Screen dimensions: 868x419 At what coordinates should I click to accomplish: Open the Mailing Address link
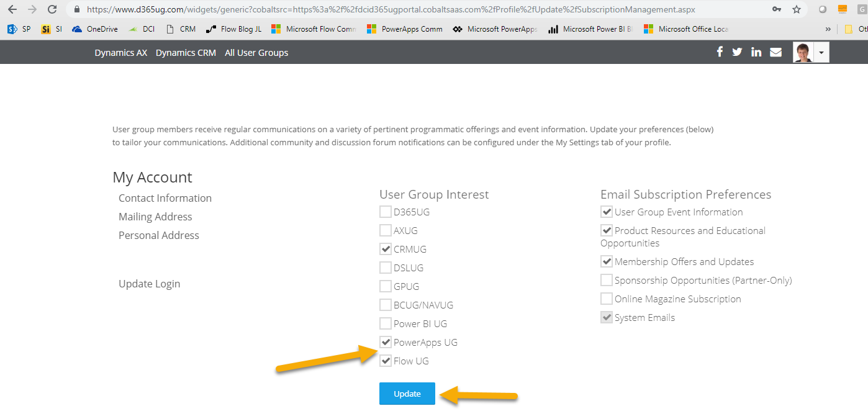(155, 217)
